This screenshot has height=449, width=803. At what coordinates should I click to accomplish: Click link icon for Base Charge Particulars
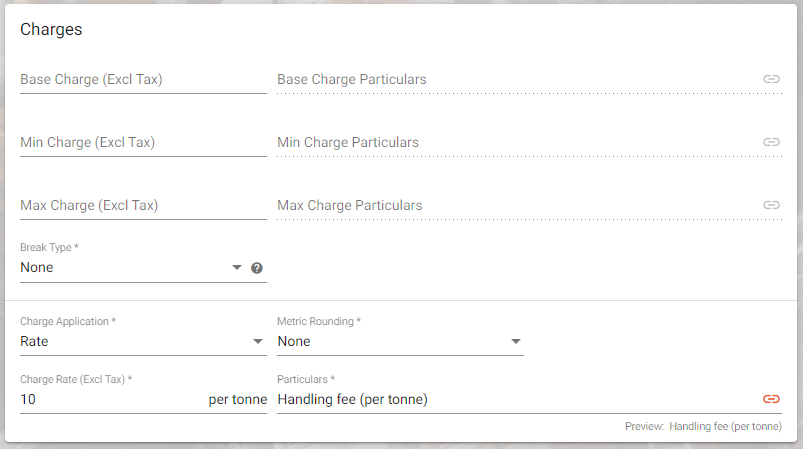coord(771,79)
